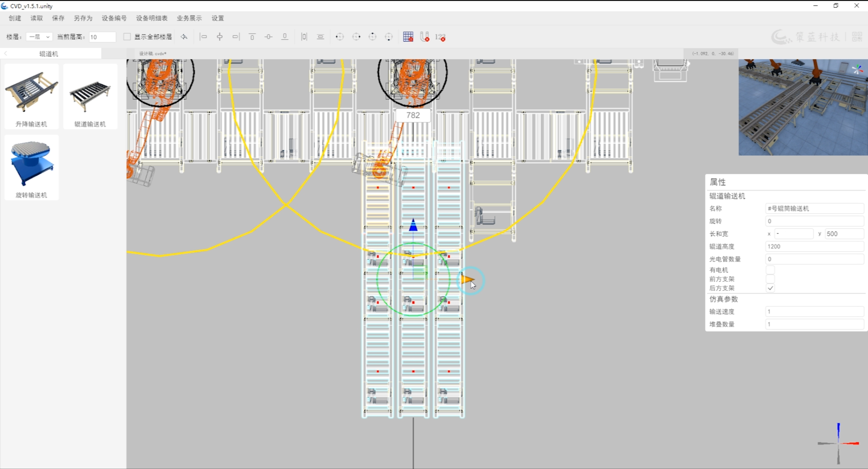868x469 pixels.
Task: Select the 旋转输送机 component thumbnail
Action: (31, 167)
